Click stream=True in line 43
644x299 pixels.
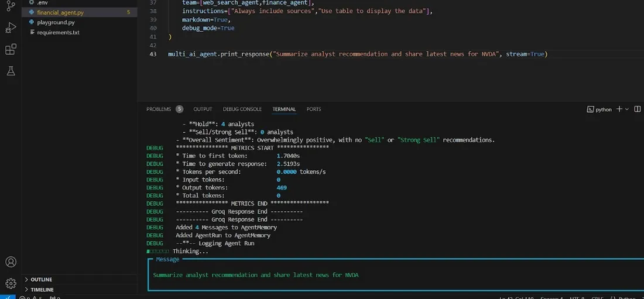pyautogui.click(x=525, y=54)
